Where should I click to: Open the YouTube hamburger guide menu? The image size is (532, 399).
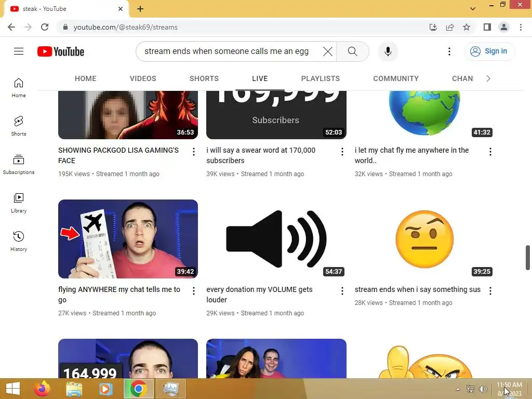pos(19,51)
